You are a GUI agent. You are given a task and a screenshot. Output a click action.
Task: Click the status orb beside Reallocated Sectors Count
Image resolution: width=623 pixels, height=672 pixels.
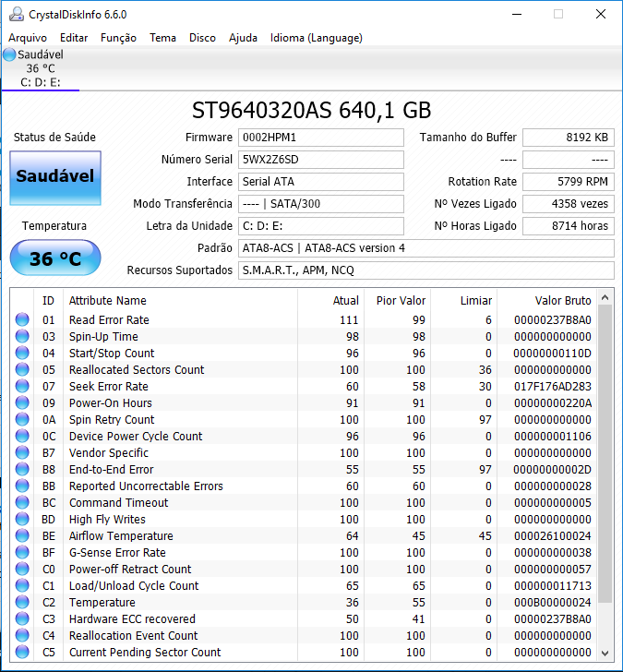pos(22,370)
